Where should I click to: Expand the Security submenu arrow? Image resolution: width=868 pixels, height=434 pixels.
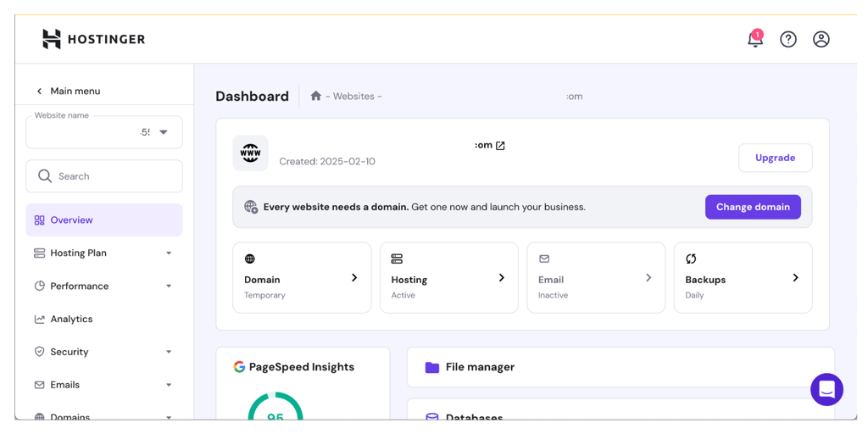(x=169, y=352)
